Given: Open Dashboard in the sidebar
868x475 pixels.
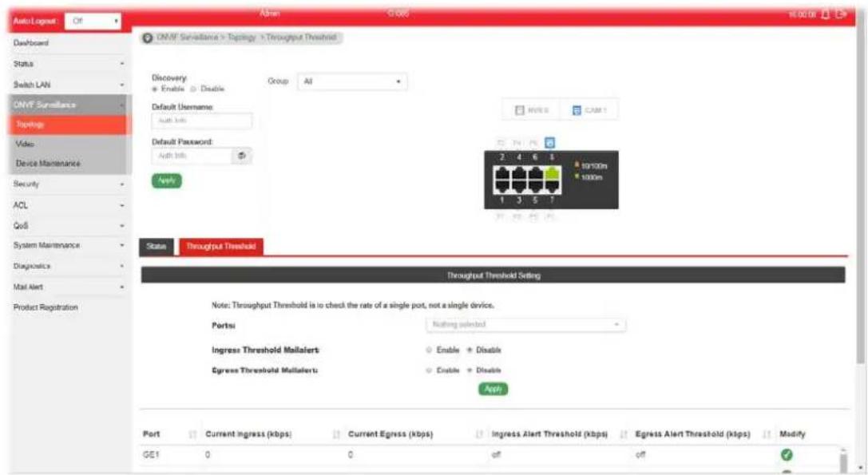Looking at the screenshot, I should 31,43.
